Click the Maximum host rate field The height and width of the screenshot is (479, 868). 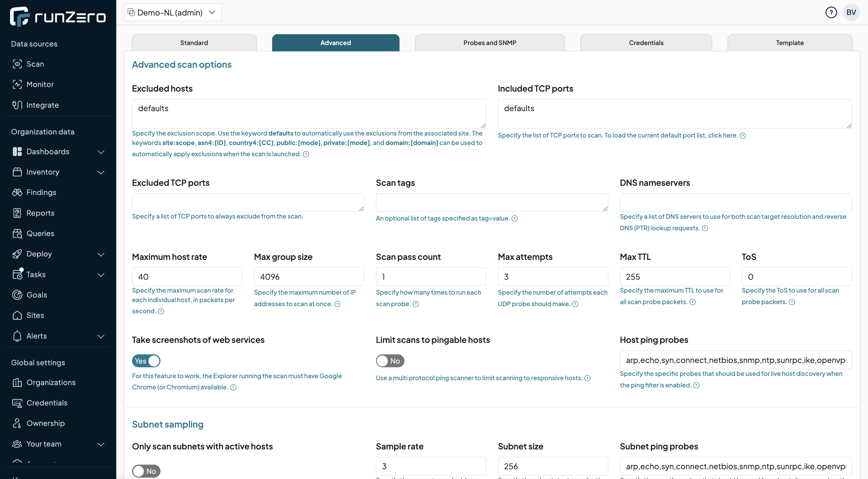(x=187, y=277)
